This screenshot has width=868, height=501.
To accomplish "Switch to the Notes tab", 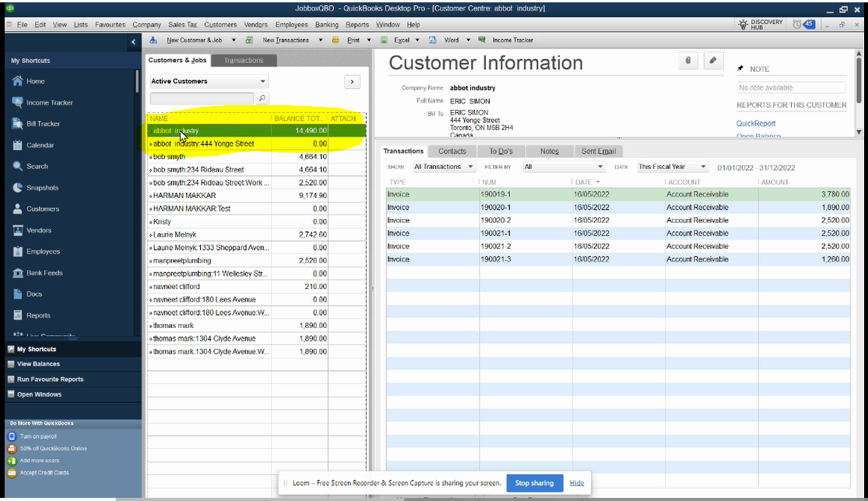I will [549, 151].
